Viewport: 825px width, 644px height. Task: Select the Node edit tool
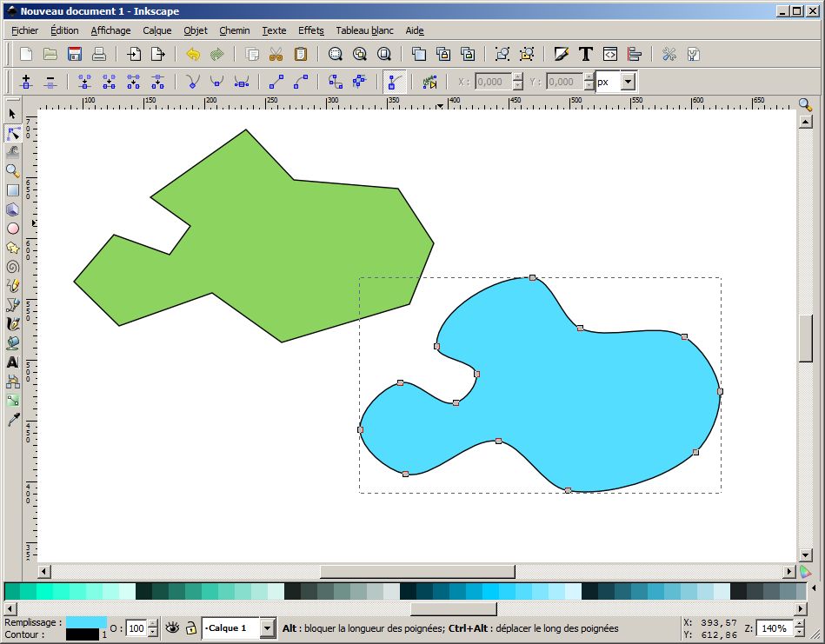[13, 133]
